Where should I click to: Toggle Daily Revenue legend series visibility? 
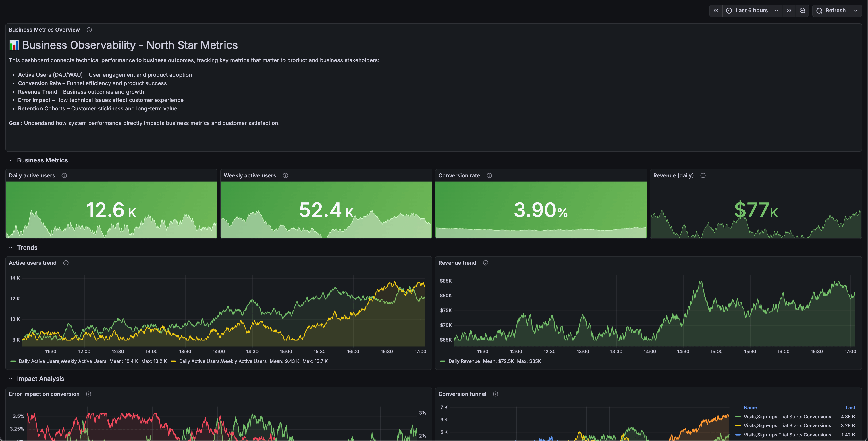point(464,361)
